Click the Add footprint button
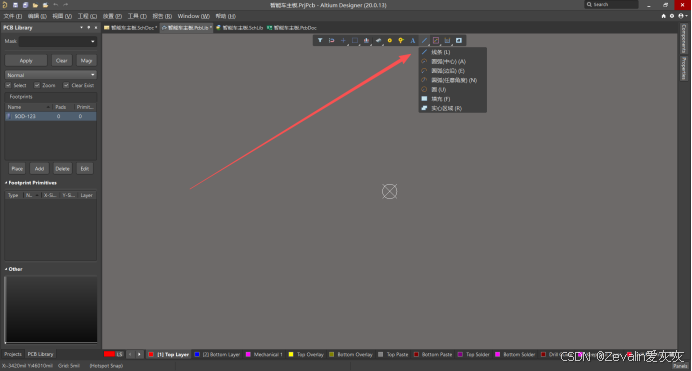The image size is (692, 371). tap(39, 169)
